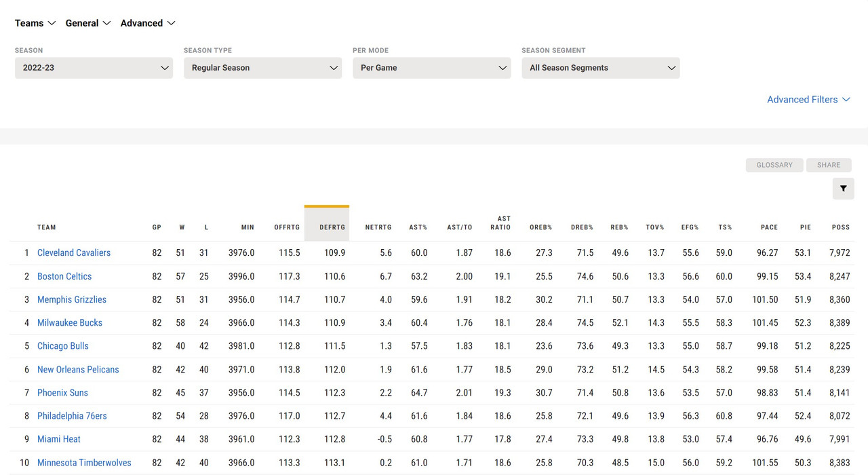868x475 pixels.
Task: Sort table by the EFG% column header
Action: click(690, 227)
